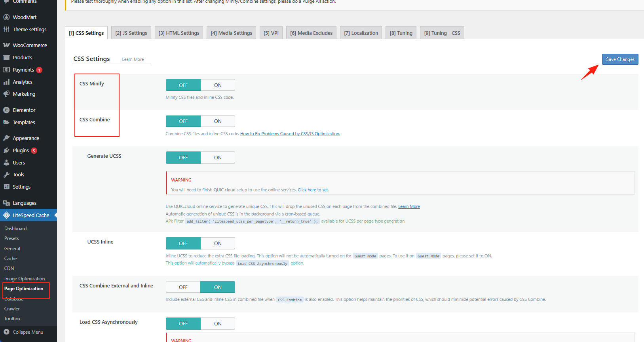Click the Marketing megaphone icon
The height and width of the screenshot is (342, 644).
6,94
